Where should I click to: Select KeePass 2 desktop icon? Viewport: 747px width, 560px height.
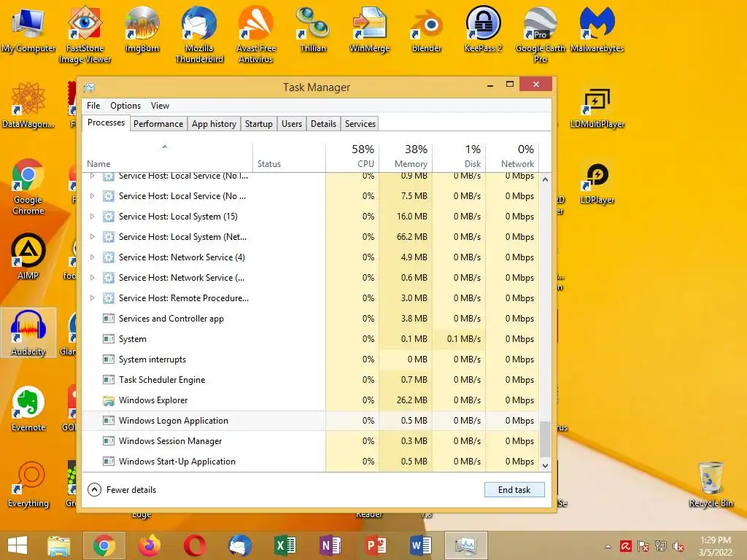pos(483,30)
